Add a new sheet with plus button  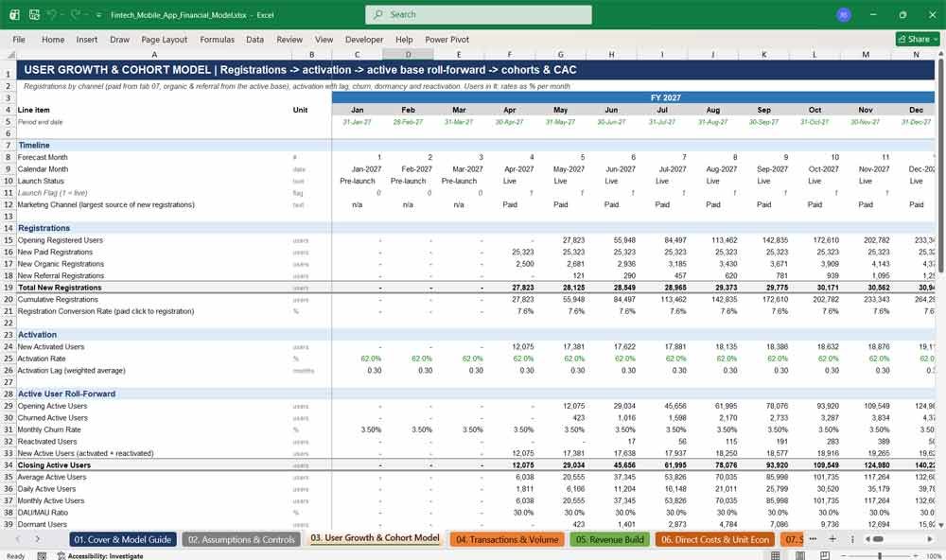tap(832, 539)
